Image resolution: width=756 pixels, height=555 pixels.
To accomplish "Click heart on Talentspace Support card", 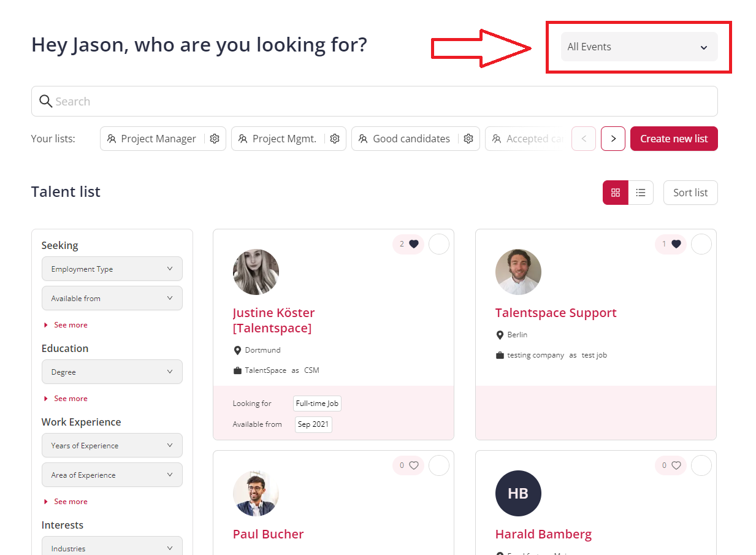I will 676,244.
